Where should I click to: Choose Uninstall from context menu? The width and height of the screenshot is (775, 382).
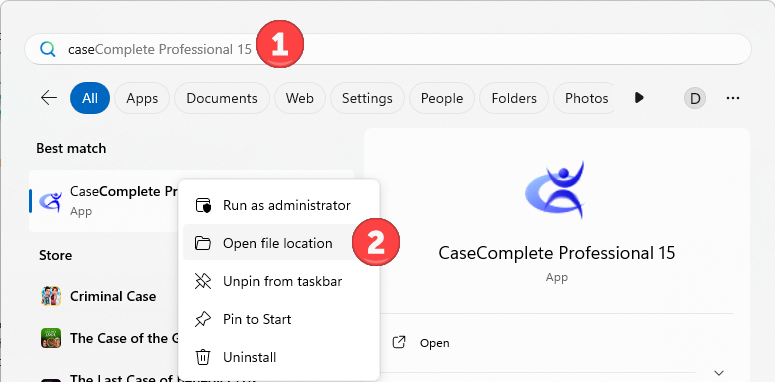coord(279,357)
